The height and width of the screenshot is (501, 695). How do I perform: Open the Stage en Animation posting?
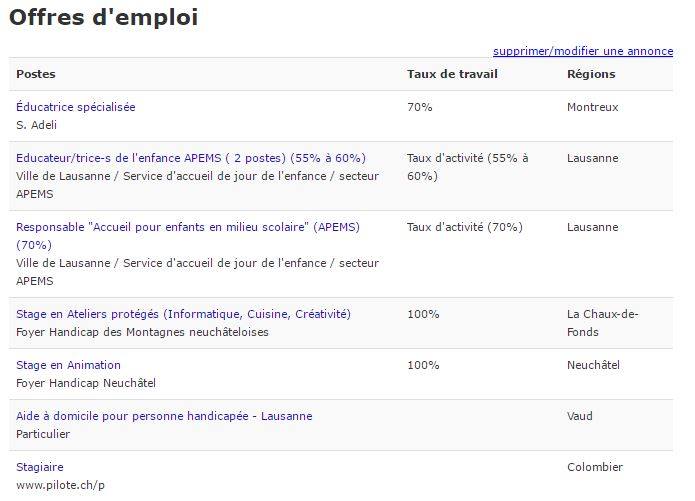click(x=68, y=365)
